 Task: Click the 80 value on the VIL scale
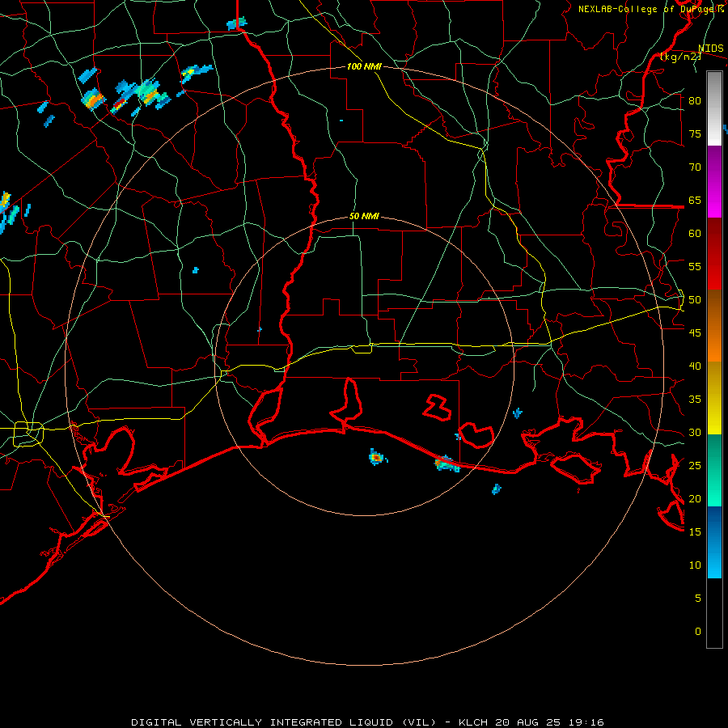[x=695, y=101]
